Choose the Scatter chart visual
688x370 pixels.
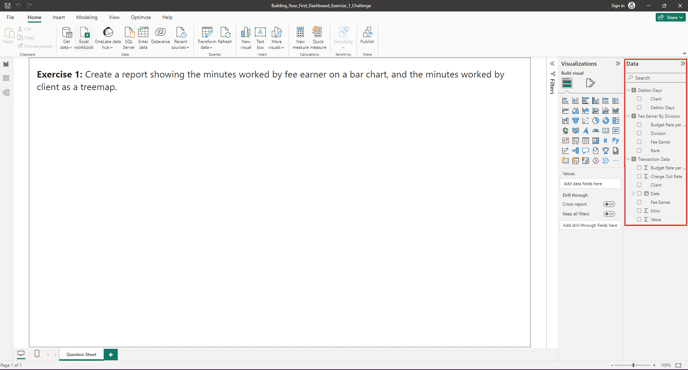[585, 121]
